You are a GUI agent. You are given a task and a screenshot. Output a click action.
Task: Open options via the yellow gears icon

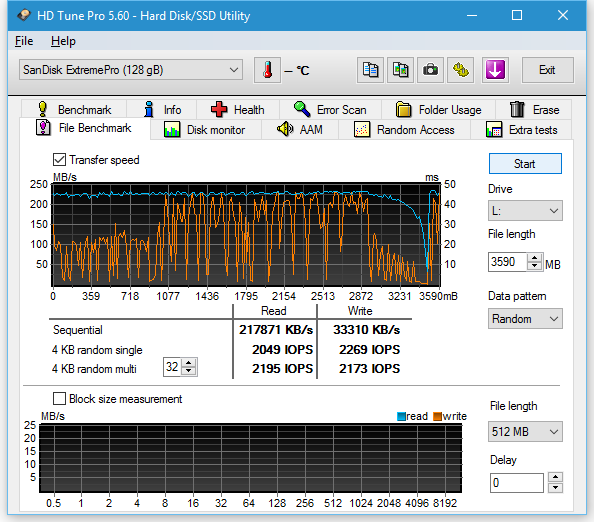pos(460,70)
